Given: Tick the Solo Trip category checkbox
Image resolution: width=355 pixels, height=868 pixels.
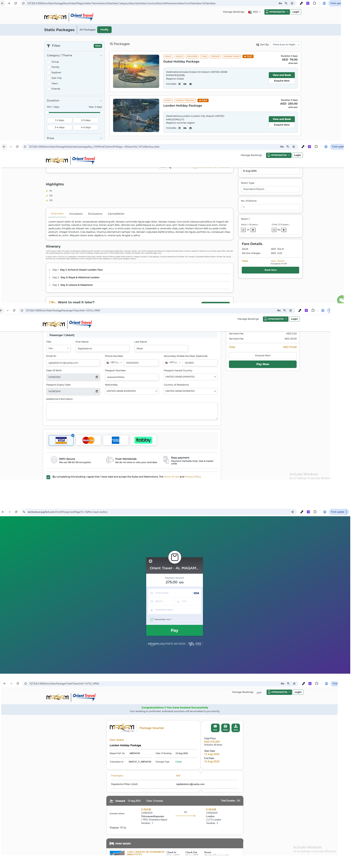Looking at the screenshot, I should (x=48, y=78).
